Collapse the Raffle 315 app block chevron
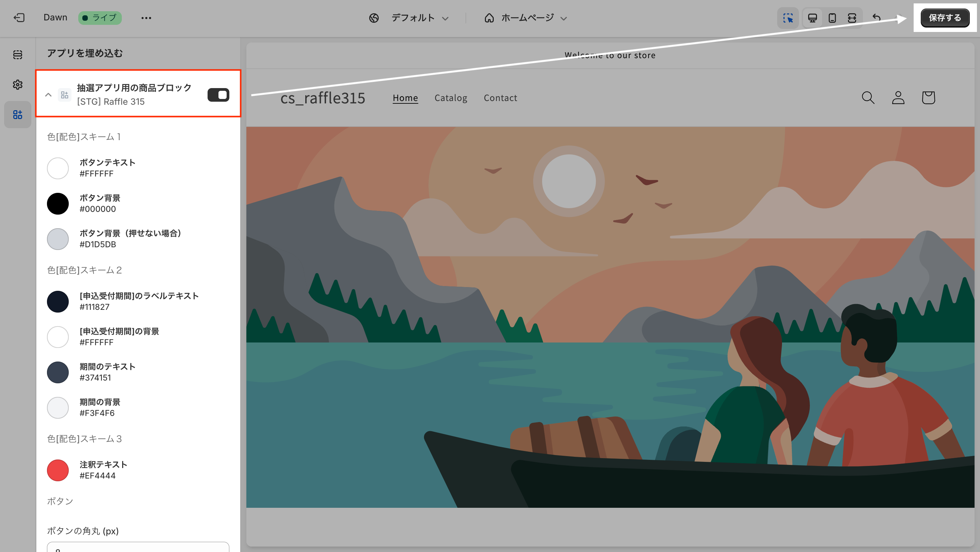The width and height of the screenshot is (980, 552). 48,95
